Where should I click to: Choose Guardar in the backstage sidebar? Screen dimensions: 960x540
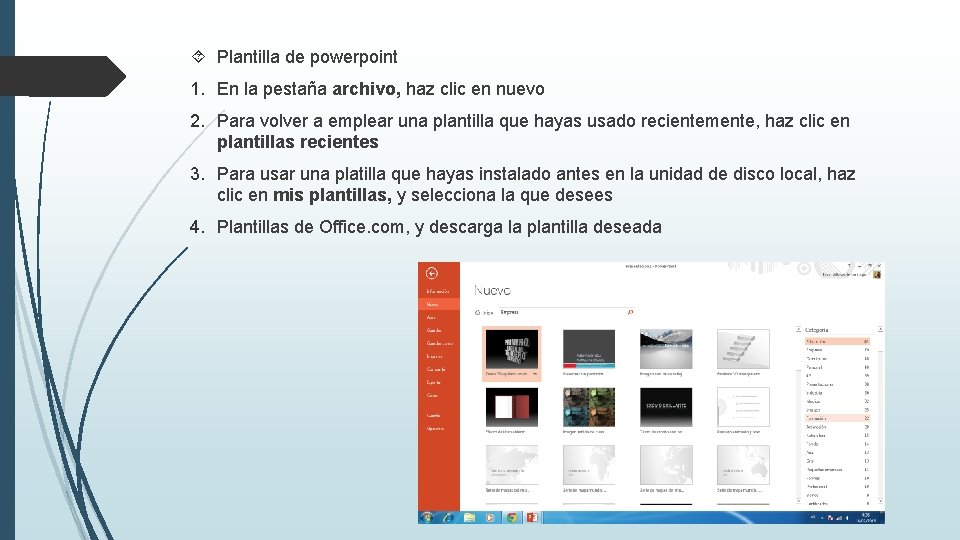(x=434, y=330)
